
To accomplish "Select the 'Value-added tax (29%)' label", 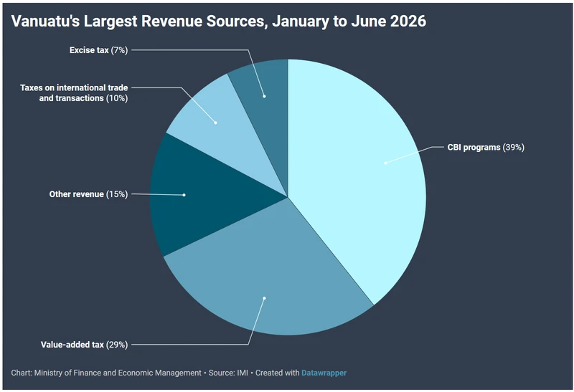I will point(84,345).
